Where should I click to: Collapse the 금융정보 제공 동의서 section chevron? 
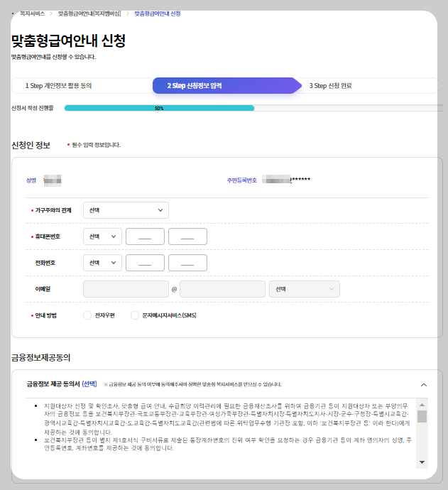tap(424, 385)
